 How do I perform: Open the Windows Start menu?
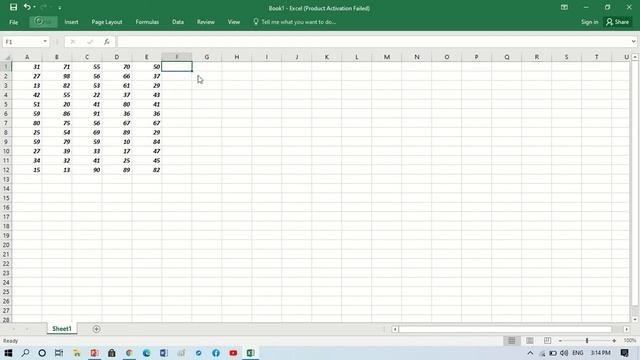(x=8, y=353)
